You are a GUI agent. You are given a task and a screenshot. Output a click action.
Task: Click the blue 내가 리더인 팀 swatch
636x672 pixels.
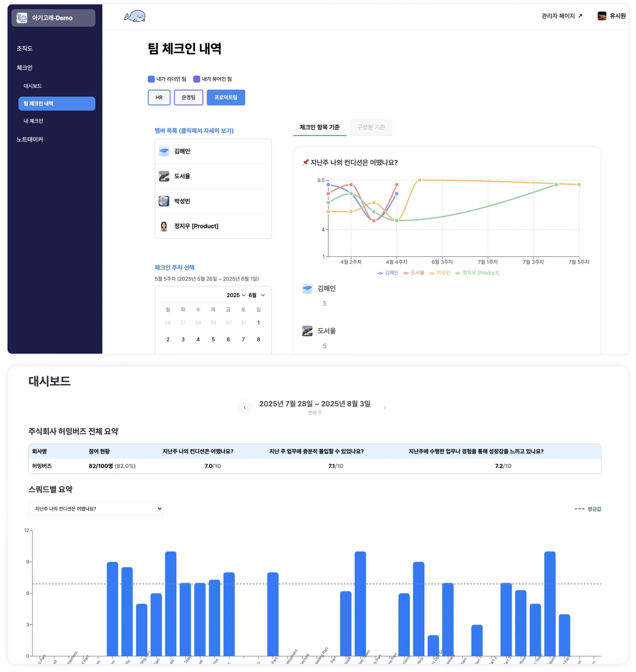[x=151, y=79]
